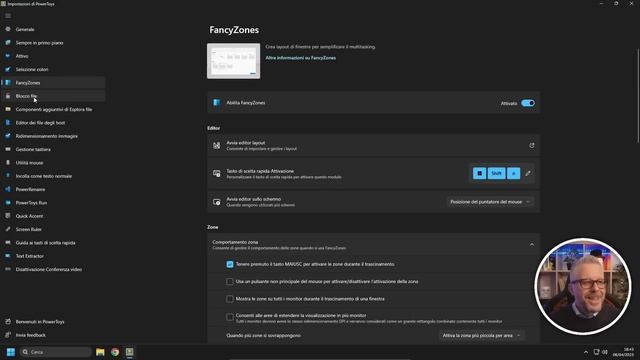
Task: Open Posizione del puntatore del mouse dropdown
Action: pos(490,202)
